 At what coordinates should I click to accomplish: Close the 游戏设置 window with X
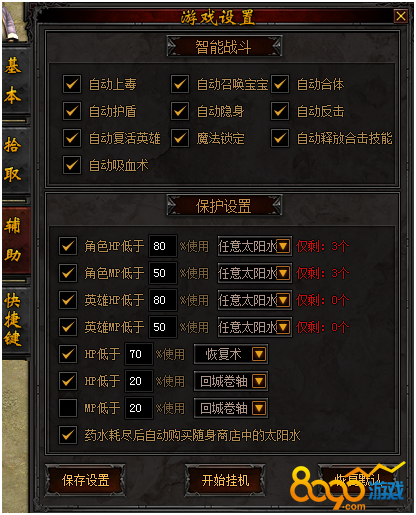pos(401,16)
